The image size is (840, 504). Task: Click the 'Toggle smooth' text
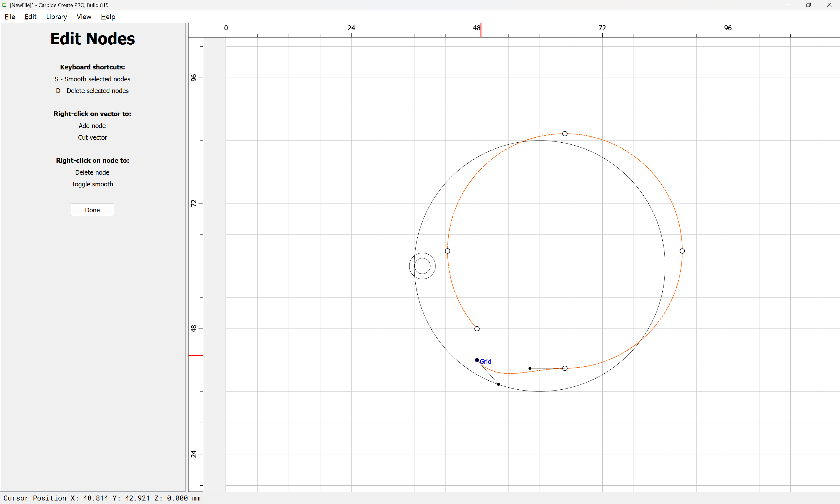(92, 184)
